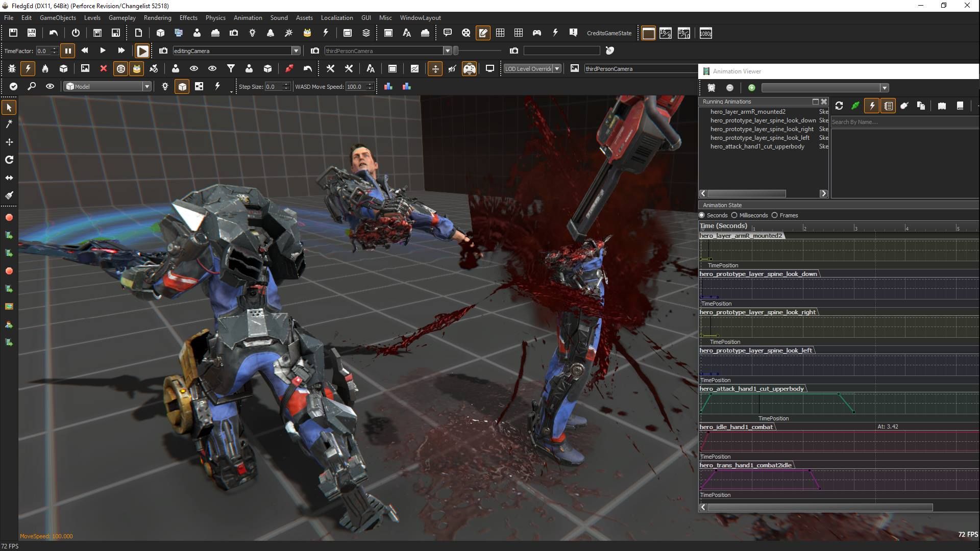Select the Frames time display option

(x=775, y=215)
